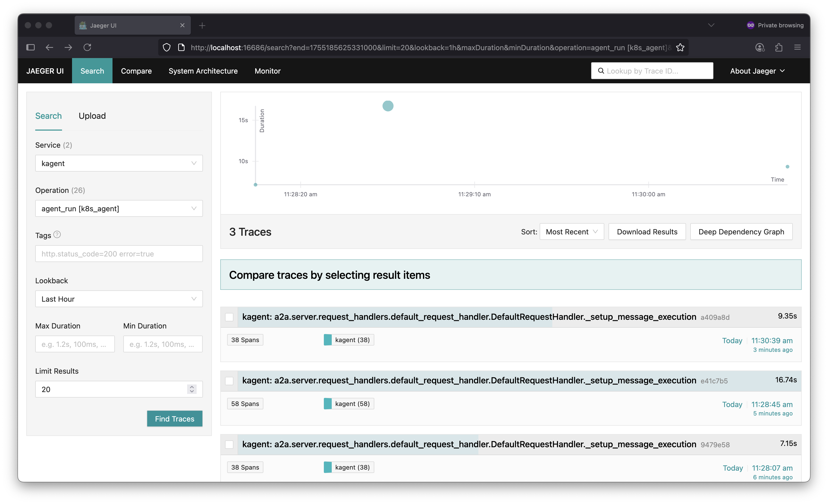
Task: Select the checkbox for trace e41c7b5
Action: pos(229,381)
